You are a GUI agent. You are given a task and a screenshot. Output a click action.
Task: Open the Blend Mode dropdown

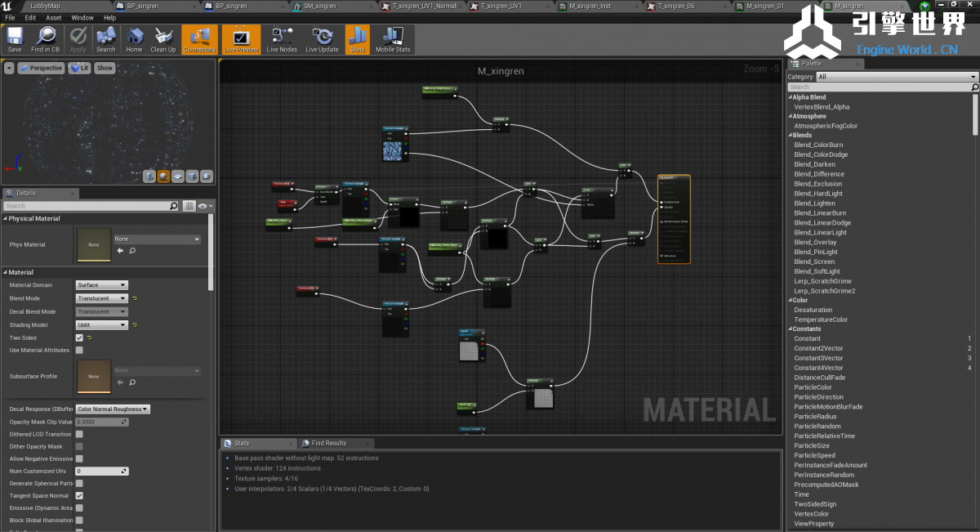coord(101,298)
